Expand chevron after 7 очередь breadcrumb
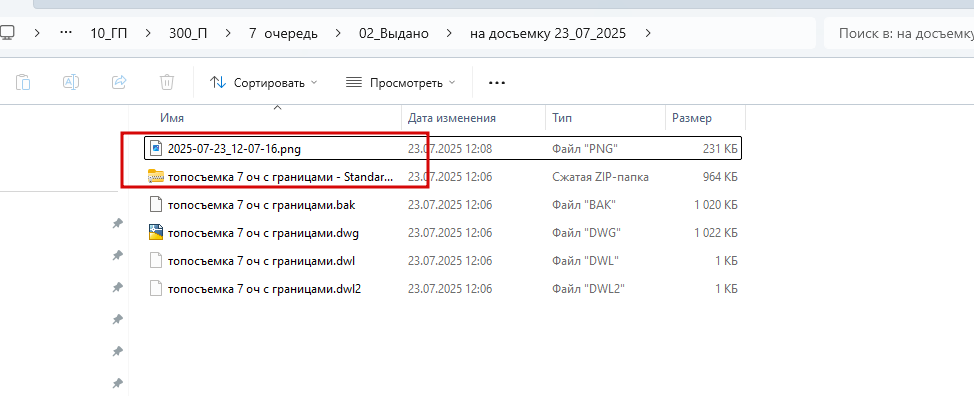 pyautogui.click(x=339, y=34)
